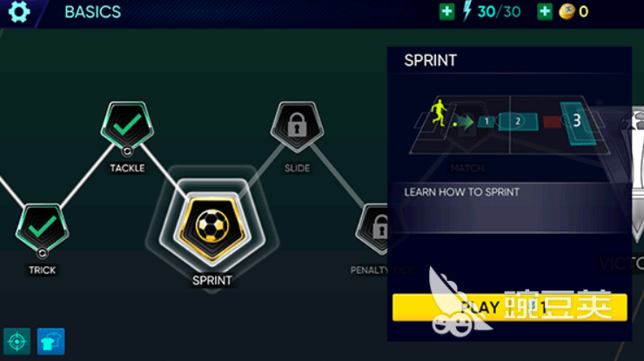This screenshot has height=361, width=644.
Task: Add energy with the green plus button
Action: (446, 12)
